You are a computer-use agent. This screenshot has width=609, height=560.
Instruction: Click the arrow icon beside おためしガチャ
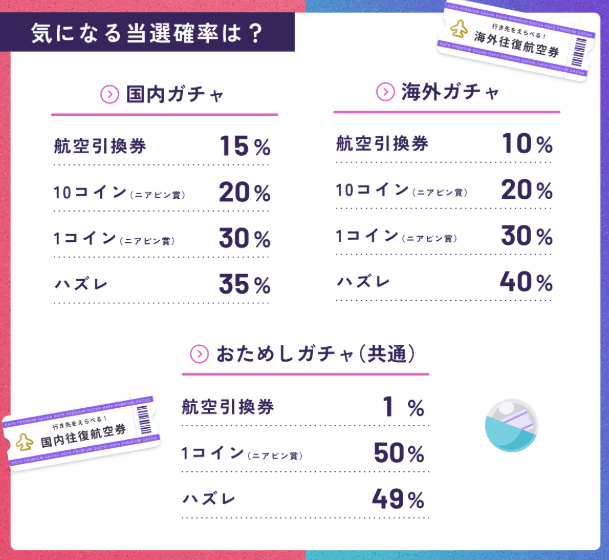pos(198,354)
